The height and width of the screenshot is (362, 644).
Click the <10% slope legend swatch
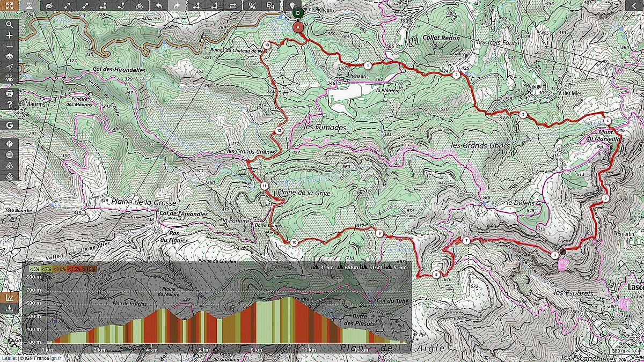60,269
